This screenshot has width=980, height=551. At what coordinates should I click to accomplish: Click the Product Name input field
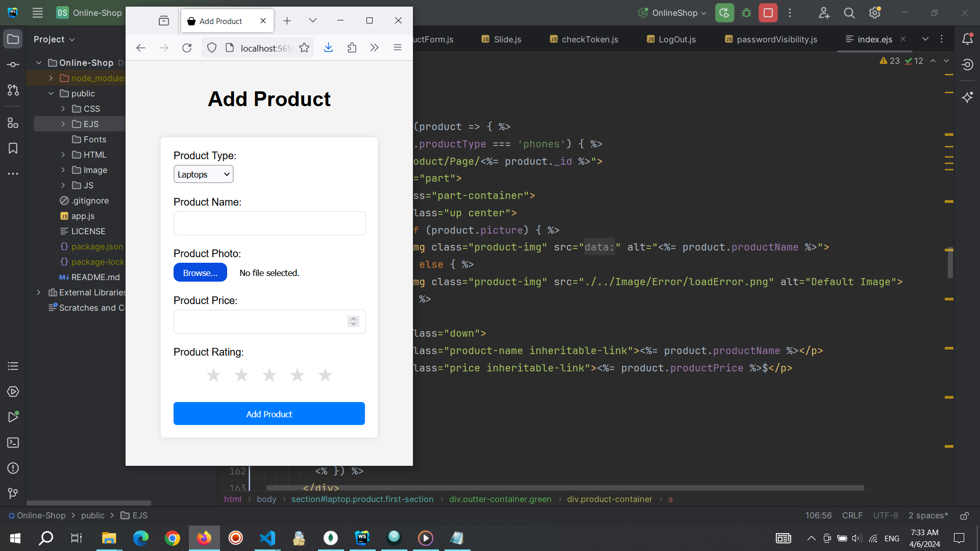[269, 223]
